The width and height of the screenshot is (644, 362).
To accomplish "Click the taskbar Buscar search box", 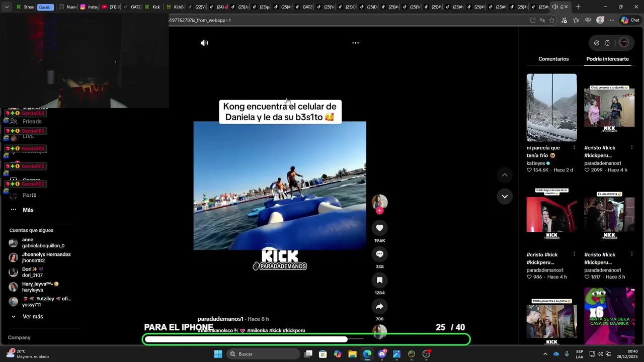I will tap(263, 354).
